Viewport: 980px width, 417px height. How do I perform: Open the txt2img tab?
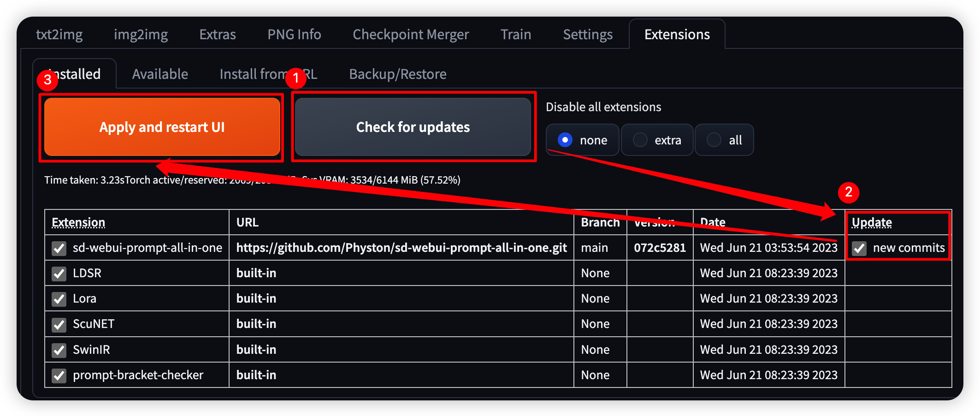[x=59, y=35]
